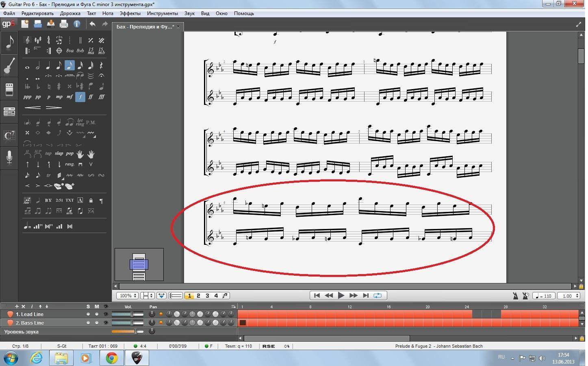Hide the Lead Line track with its eye icon

coord(106,314)
